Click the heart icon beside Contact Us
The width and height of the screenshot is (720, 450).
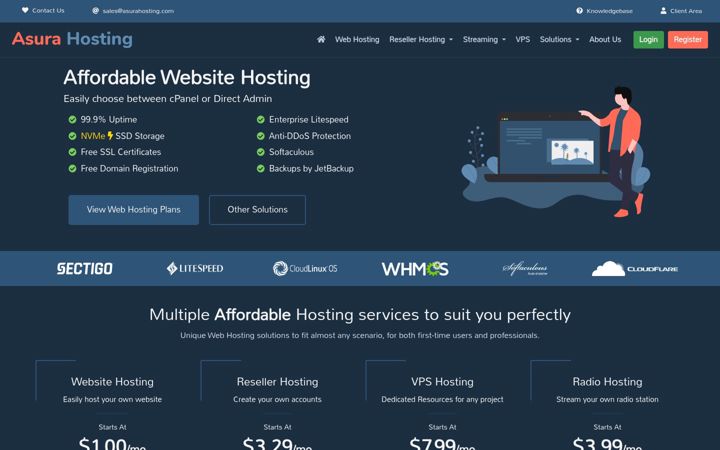coord(25,10)
